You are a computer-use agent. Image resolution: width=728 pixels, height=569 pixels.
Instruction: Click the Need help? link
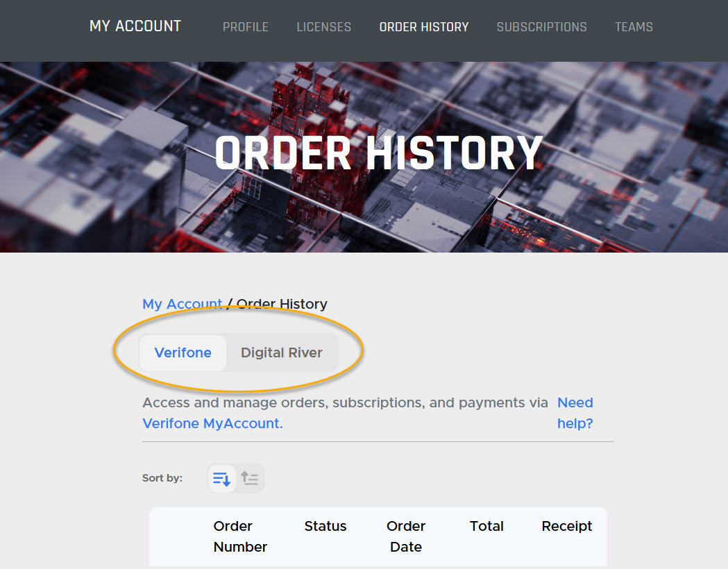coord(575,413)
